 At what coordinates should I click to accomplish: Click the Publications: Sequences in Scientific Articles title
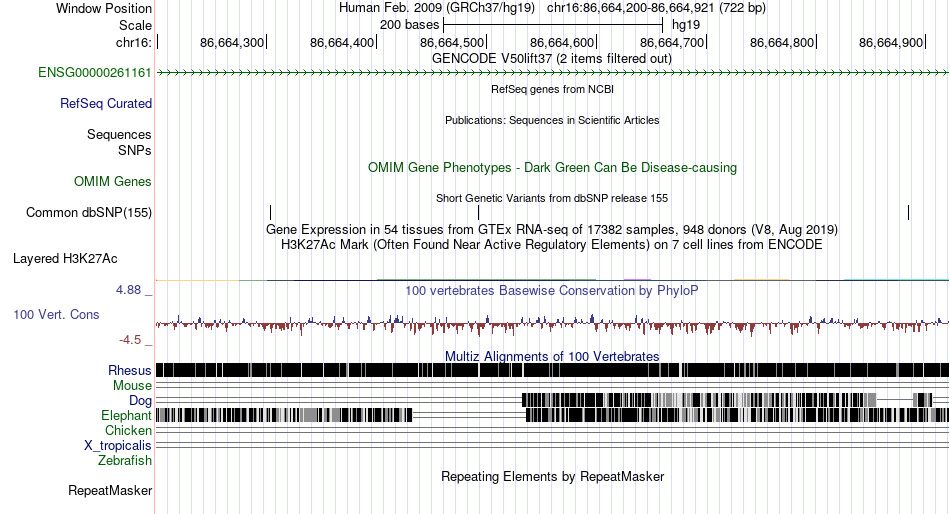[x=552, y=120]
